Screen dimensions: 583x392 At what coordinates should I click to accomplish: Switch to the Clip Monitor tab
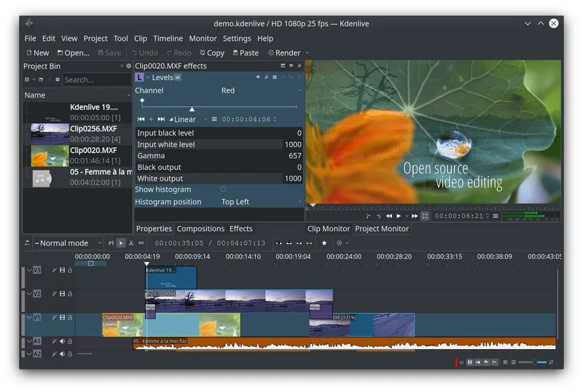point(329,229)
